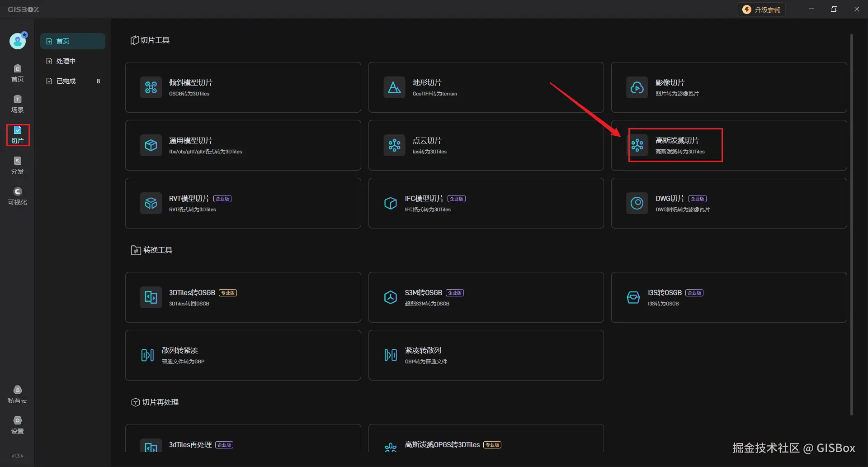The image size is (868, 467).
Task: Click the user avatar icon
Action: point(18,41)
